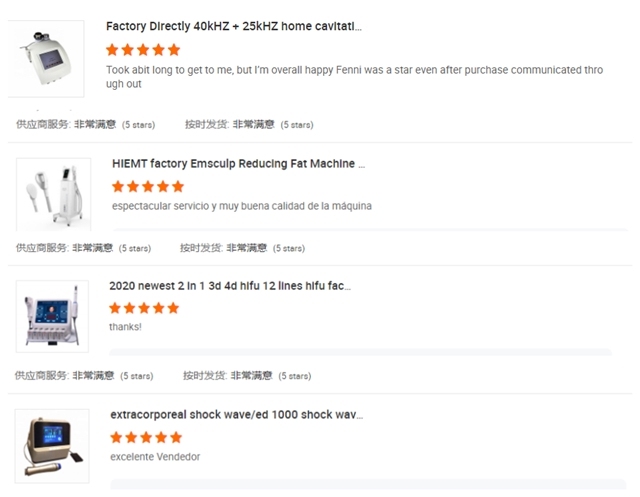Open the cavitation machine product thumbnail
Image resolution: width=640 pixels, height=497 pixels.
(x=46, y=59)
